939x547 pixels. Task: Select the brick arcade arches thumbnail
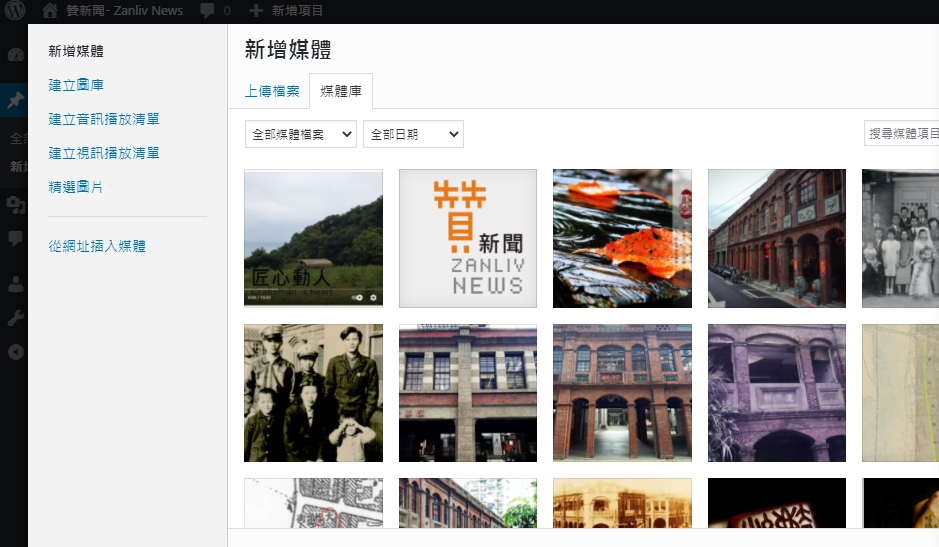(622, 393)
